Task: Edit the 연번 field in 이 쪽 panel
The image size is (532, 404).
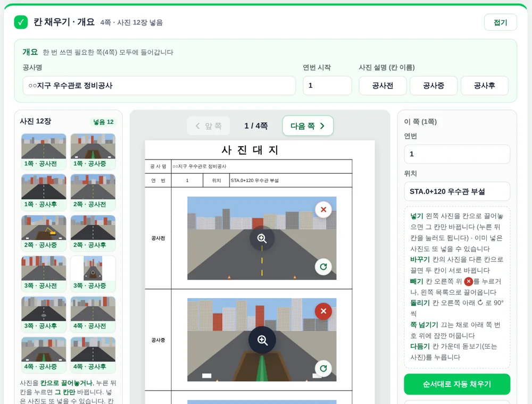Action: coord(456,154)
